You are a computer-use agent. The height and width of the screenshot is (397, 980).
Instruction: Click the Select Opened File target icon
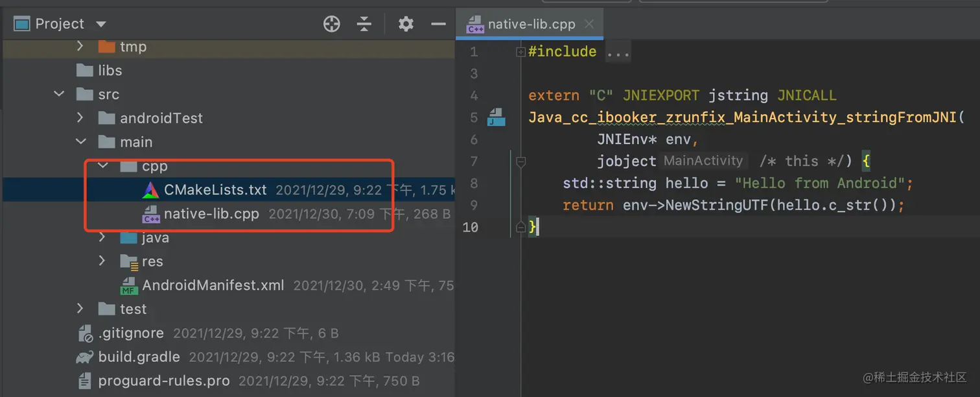(x=332, y=25)
